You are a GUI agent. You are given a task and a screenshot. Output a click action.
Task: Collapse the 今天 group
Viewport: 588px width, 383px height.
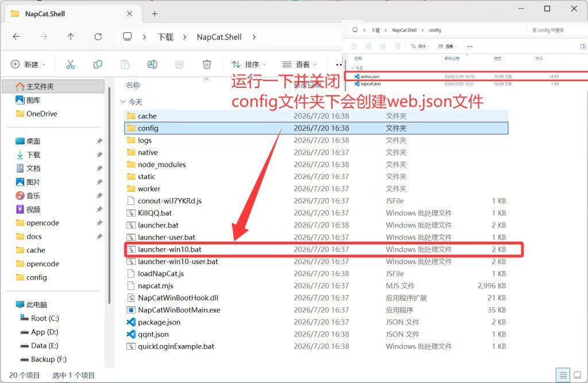click(x=123, y=102)
